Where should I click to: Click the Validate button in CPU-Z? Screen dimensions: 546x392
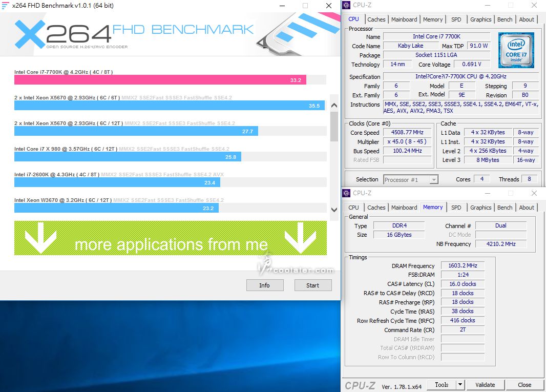tap(485, 384)
